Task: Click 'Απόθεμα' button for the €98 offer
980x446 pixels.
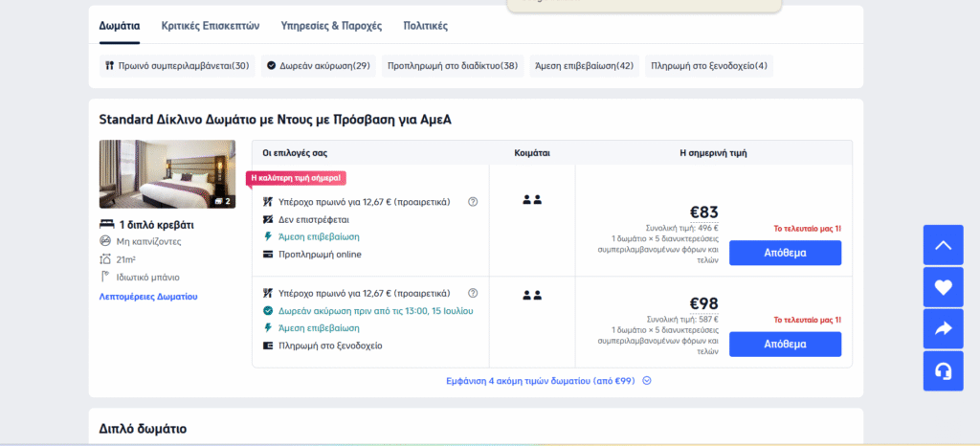Action: 785,344
